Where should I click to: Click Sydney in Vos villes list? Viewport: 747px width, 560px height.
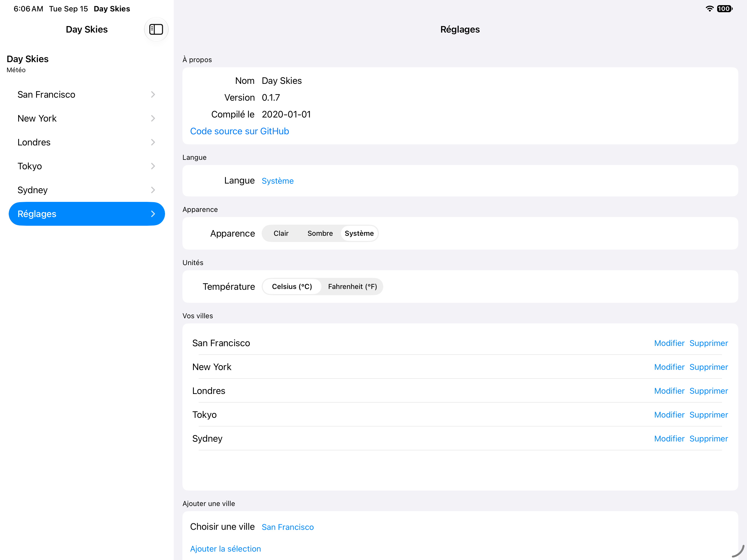[207, 438]
